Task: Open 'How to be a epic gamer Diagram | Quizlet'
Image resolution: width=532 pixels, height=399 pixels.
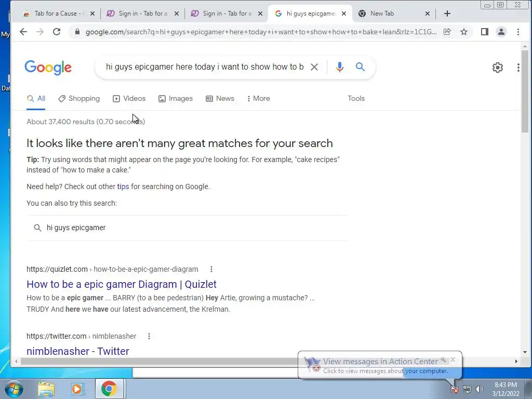Action: pos(122,284)
